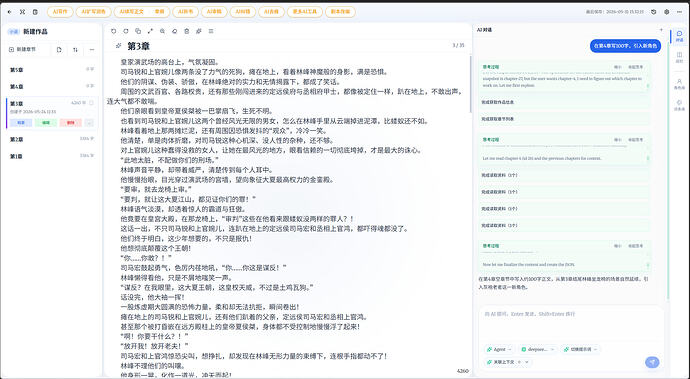
Task: Go back using the top-left arrow icon
Action: (10, 12)
